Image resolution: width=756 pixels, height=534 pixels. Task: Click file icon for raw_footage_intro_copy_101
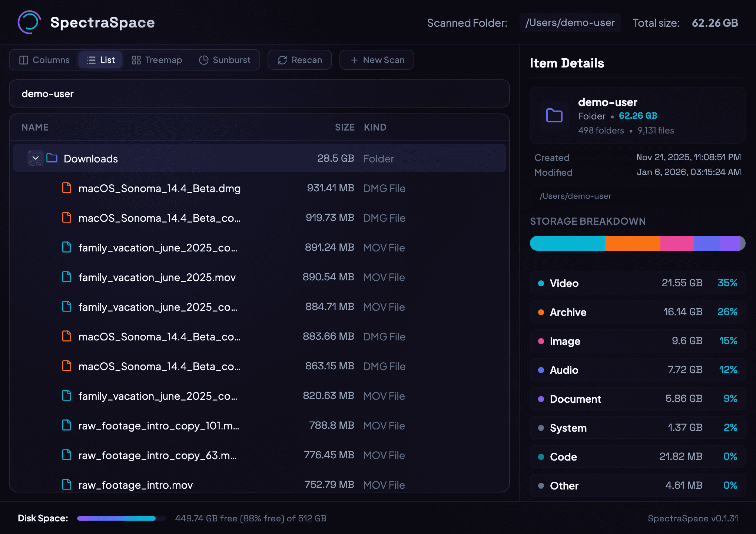[67, 425]
